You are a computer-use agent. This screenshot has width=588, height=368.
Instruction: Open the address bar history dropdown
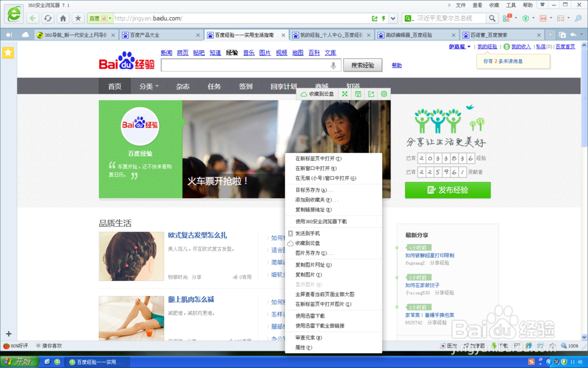393,18
